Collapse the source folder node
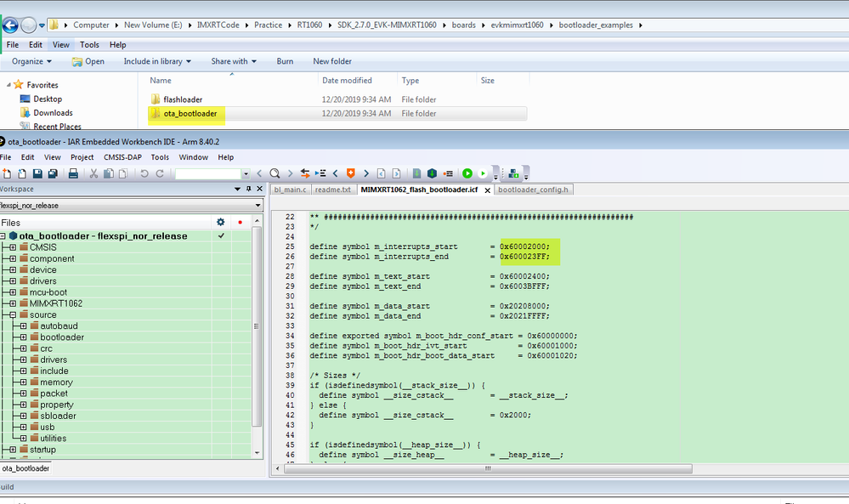This screenshot has width=849, height=504. [x=13, y=314]
